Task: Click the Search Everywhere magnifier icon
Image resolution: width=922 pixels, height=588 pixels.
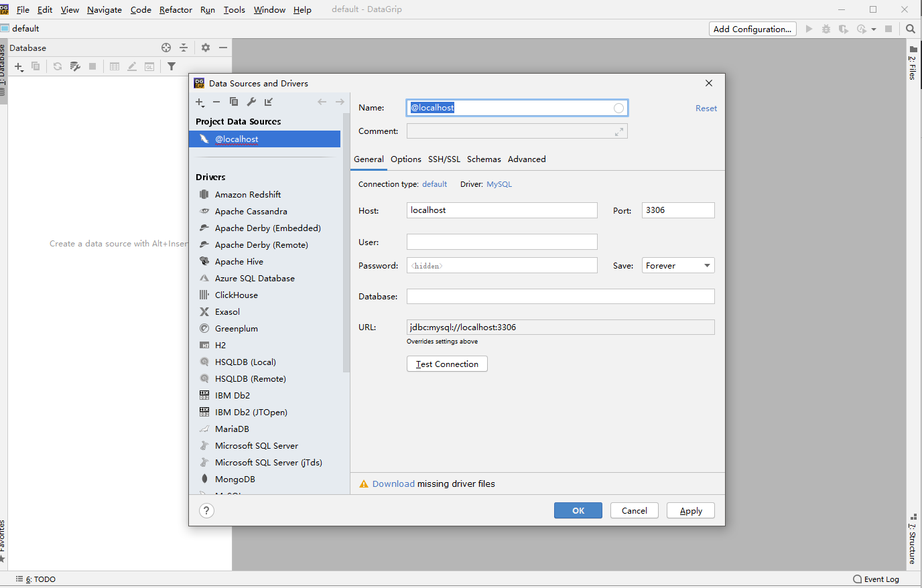Action: [x=911, y=29]
